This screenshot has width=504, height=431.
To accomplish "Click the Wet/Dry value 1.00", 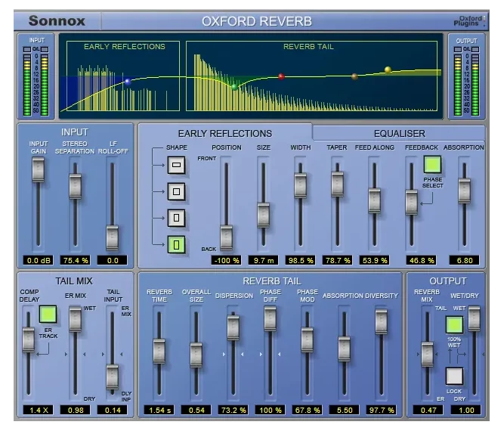I will click(466, 410).
